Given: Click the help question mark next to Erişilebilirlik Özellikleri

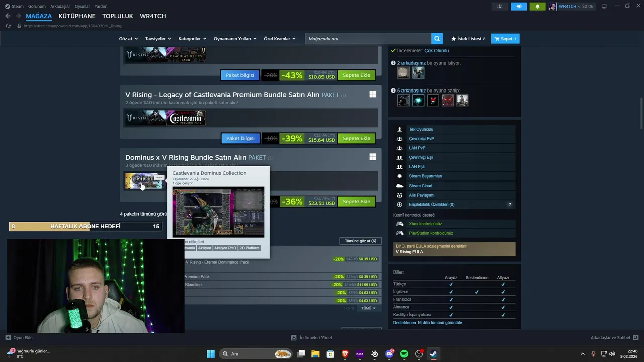Looking at the screenshot, I should [510, 205].
